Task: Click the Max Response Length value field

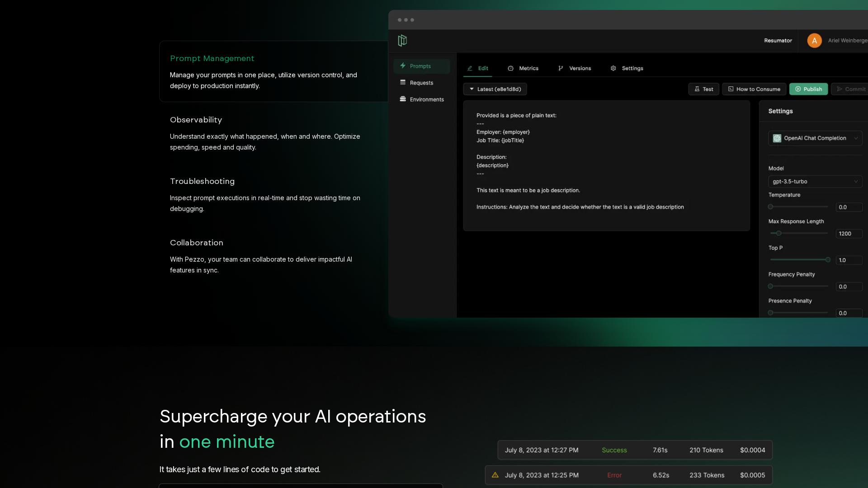Action: point(848,234)
